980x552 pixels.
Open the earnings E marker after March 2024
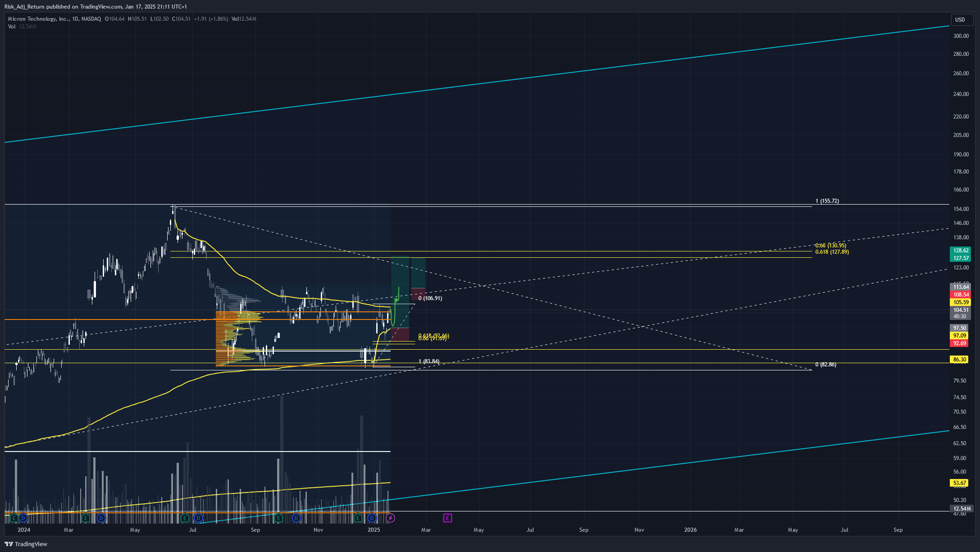click(86, 518)
